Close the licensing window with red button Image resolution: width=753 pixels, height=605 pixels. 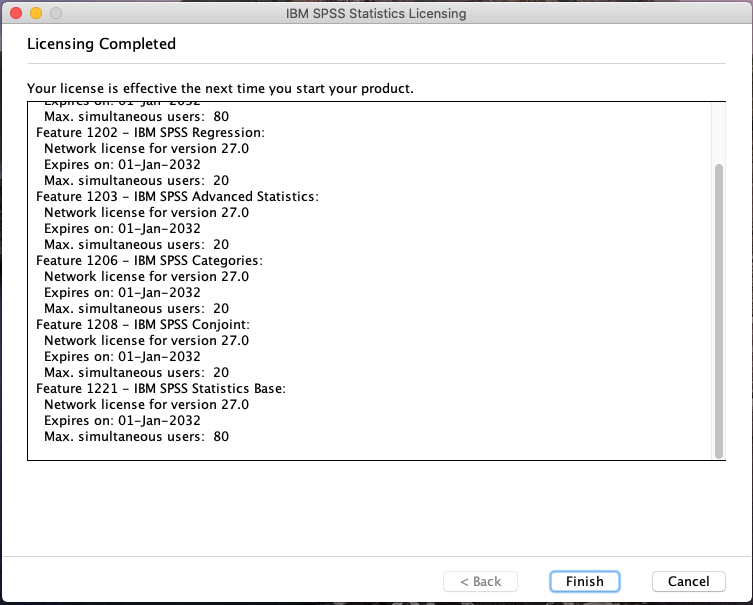tap(17, 14)
